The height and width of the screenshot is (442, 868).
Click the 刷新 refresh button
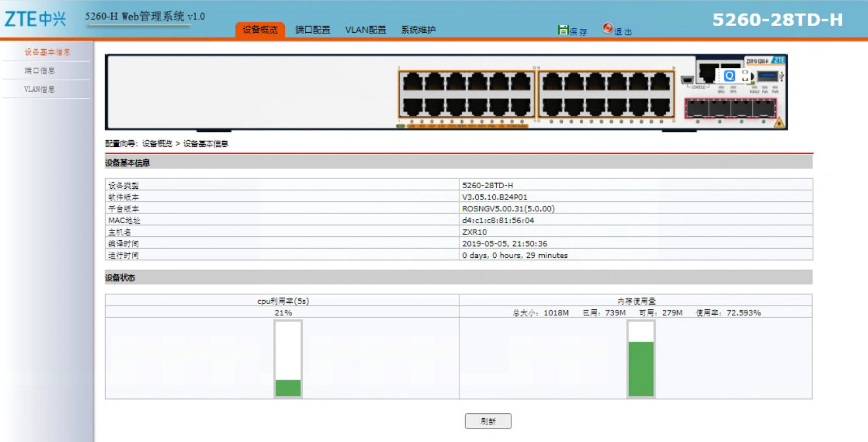(488, 421)
